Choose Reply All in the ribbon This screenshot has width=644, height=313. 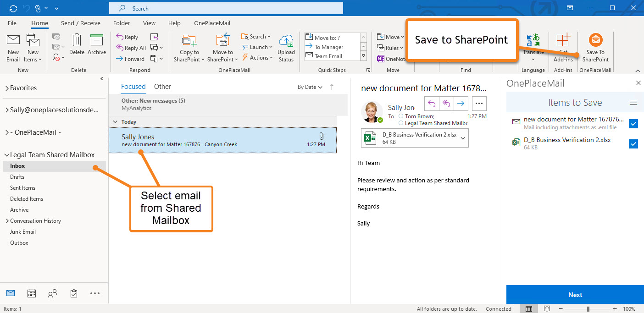pyautogui.click(x=131, y=48)
